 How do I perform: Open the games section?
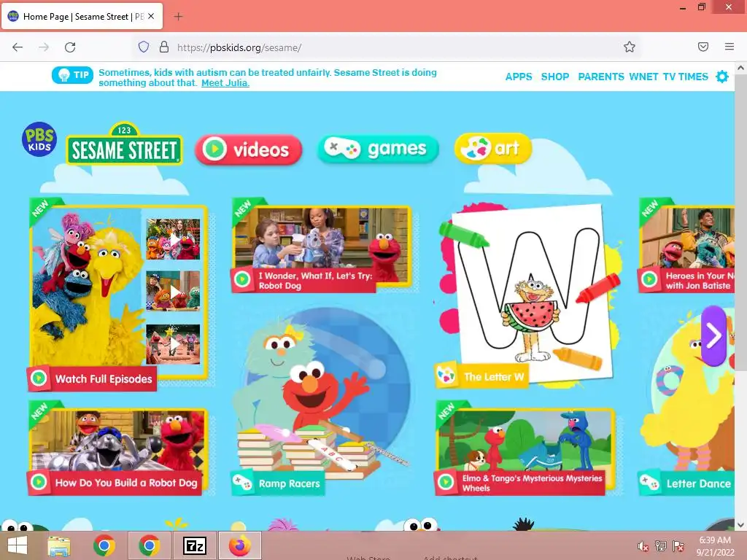[x=379, y=149]
